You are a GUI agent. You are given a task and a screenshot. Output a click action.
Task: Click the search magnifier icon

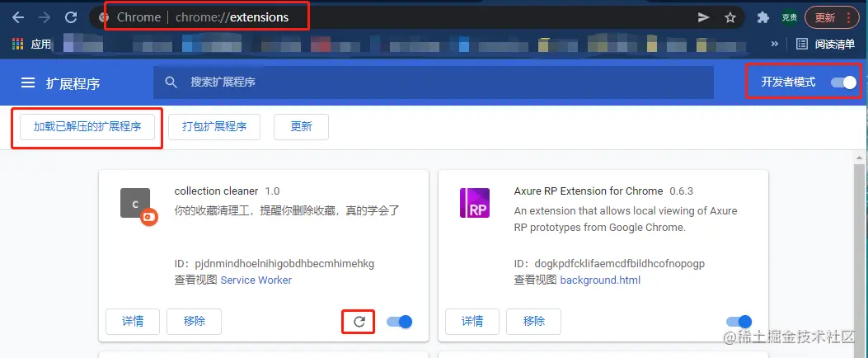point(171,82)
